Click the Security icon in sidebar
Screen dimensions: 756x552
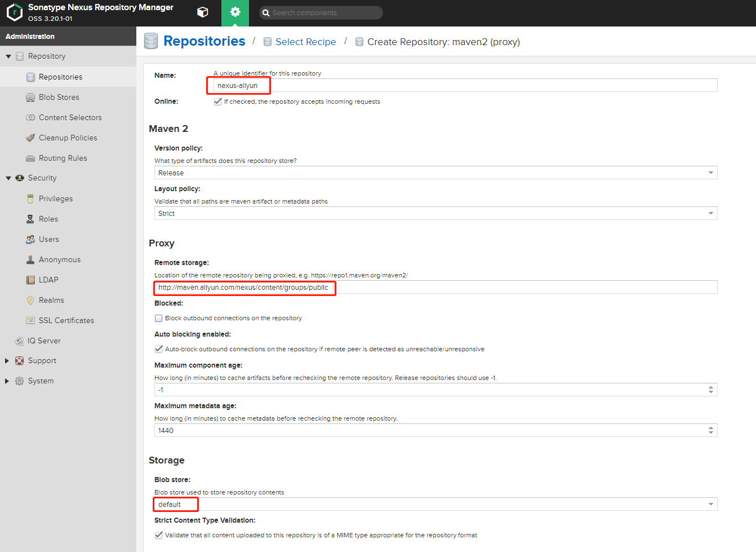pos(20,178)
